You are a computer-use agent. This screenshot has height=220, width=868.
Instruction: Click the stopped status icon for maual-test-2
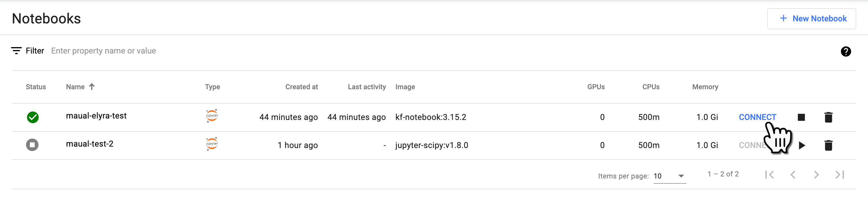[32, 145]
